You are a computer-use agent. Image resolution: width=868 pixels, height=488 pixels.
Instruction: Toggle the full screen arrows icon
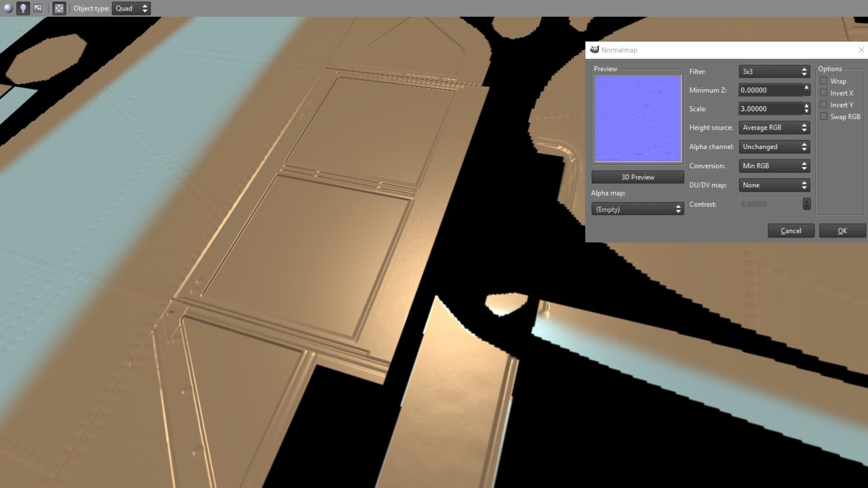point(59,8)
